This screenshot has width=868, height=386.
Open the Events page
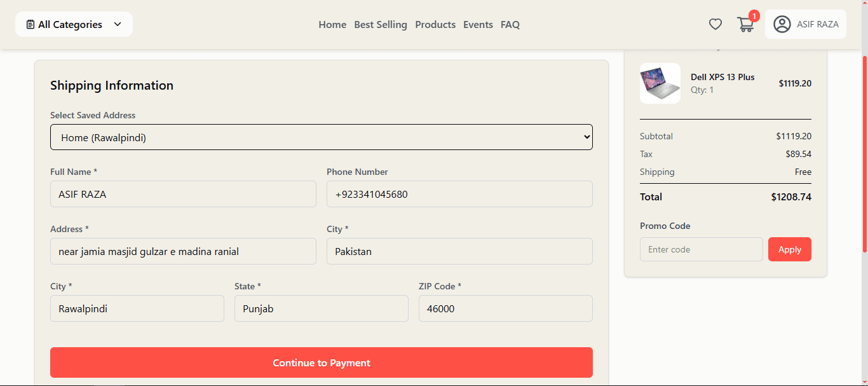tap(478, 25)
